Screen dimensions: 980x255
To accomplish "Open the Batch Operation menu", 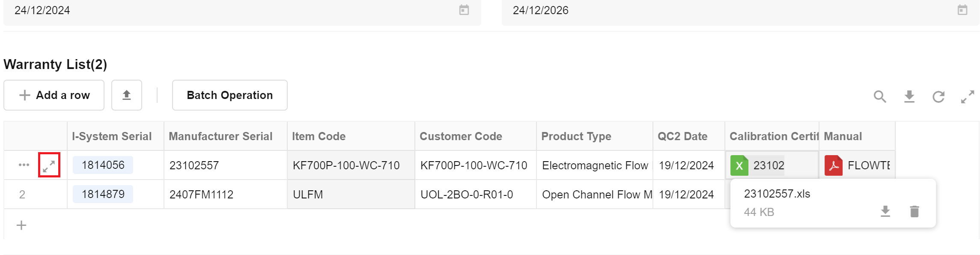I will point(230,95).
